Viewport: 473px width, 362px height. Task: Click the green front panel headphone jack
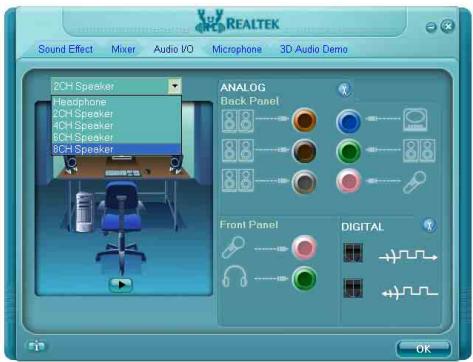304,278
